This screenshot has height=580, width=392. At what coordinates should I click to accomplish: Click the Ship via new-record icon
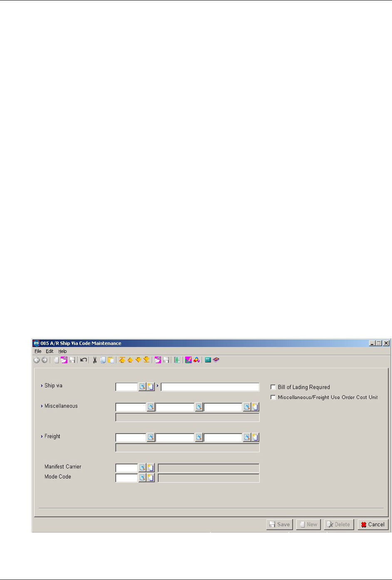(151, 387)
